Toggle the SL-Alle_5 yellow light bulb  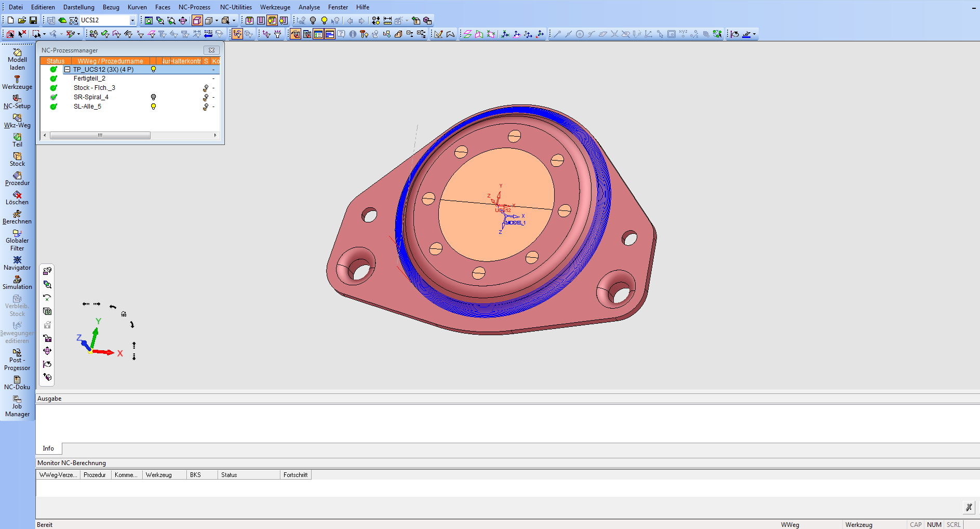point(153,107)
